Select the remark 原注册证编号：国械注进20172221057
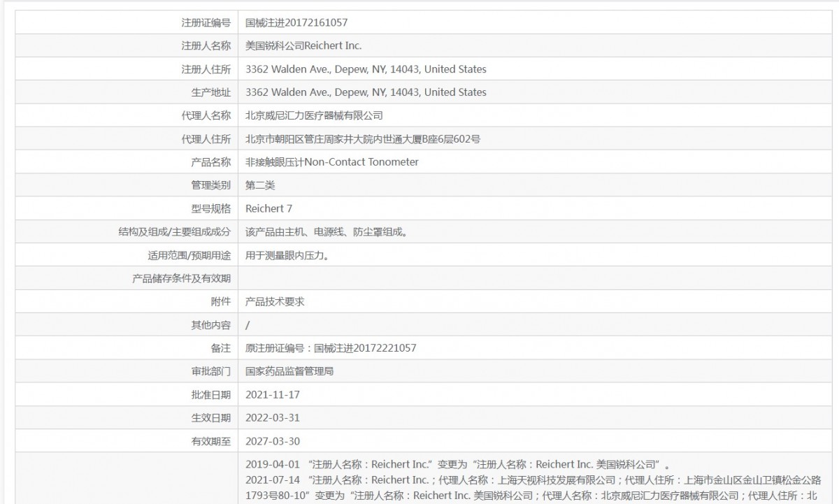Image resolution: width=839 pixels, height=504 pixels. [331, 348]
